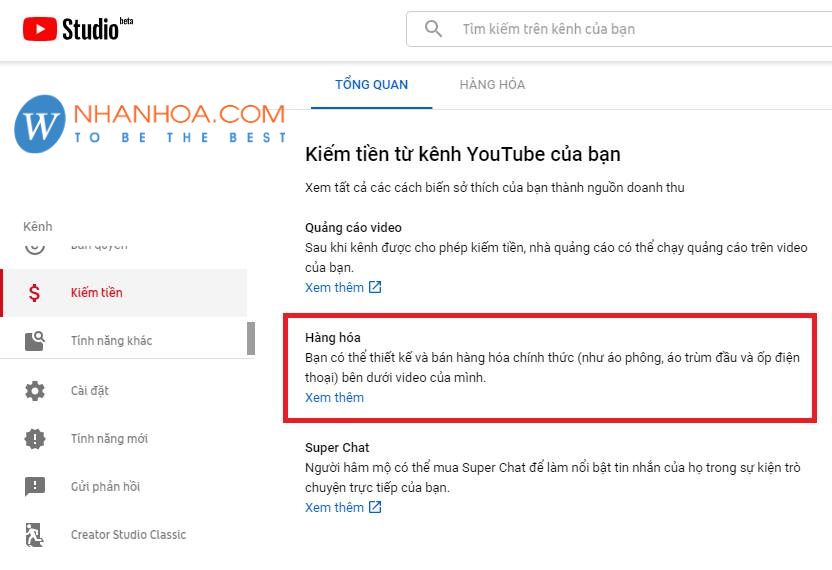Select Creator Studio Classic menu label

(x=128, y=535)
